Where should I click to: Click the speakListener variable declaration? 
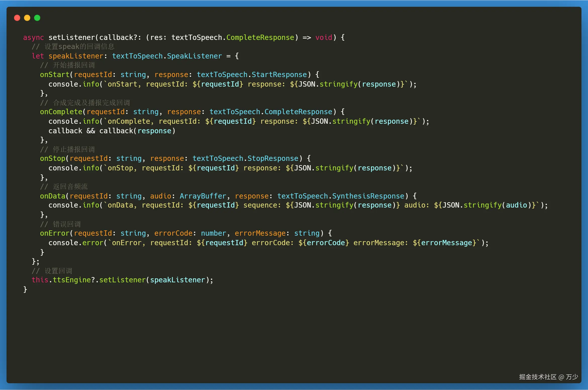(76, 56)
